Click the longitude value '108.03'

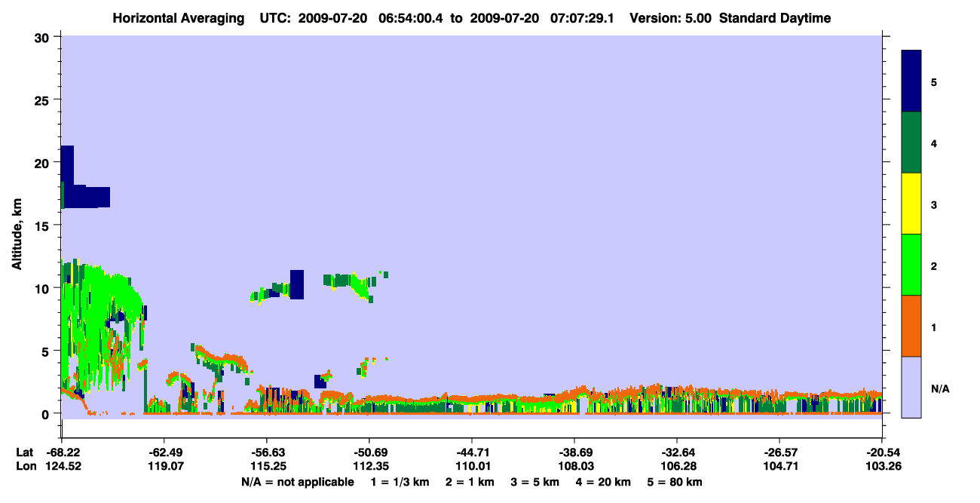pos(574,466)
